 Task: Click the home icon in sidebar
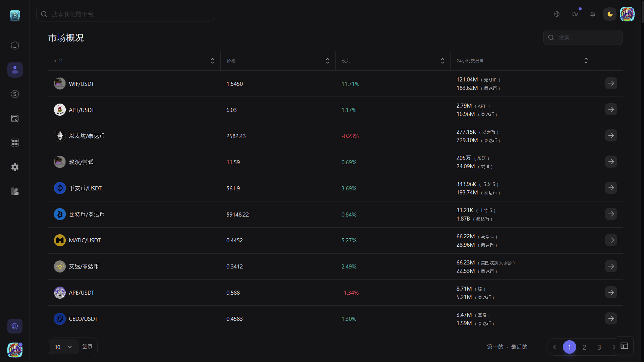coord(15,45)
